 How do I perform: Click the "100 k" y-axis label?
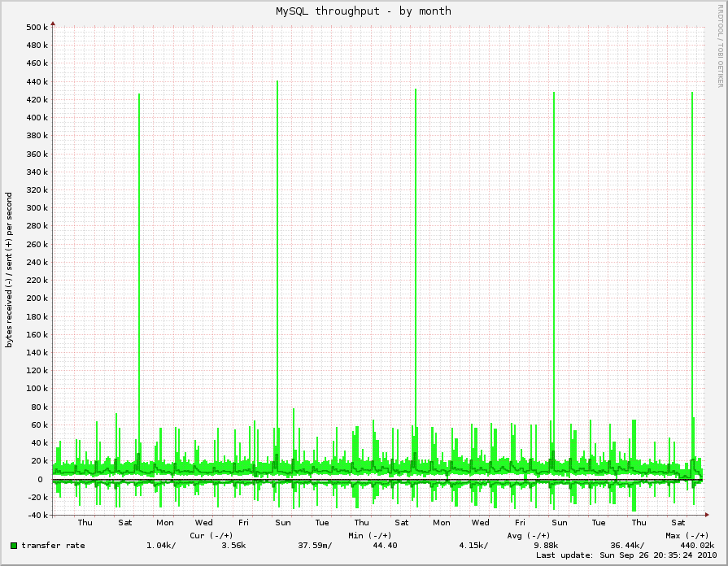coord(37,389)
